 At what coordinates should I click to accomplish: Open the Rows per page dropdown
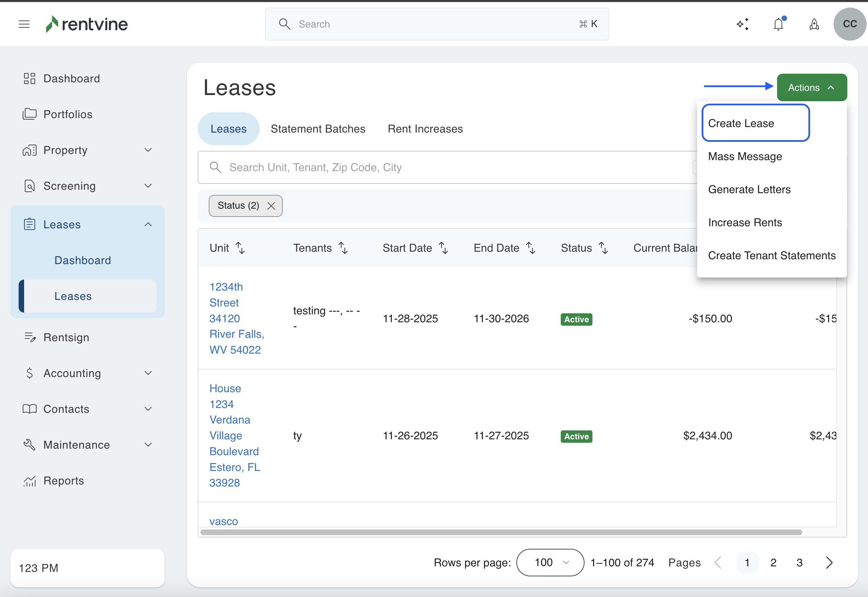[x=550, y=563]
